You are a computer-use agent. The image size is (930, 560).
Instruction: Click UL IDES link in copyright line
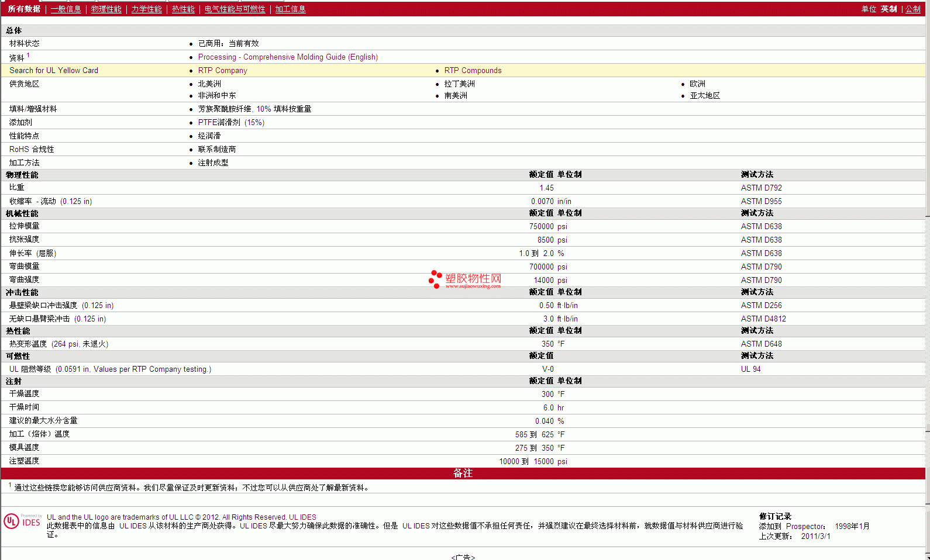[302, 517]
